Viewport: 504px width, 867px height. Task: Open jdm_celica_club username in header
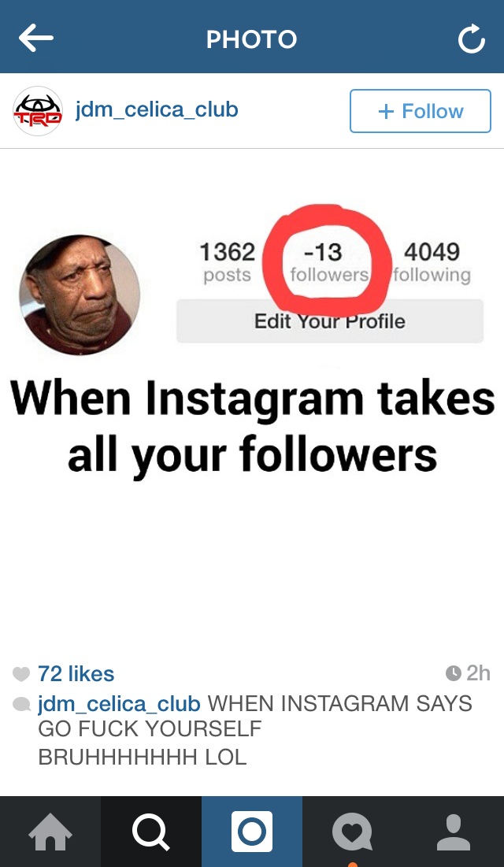157,109
